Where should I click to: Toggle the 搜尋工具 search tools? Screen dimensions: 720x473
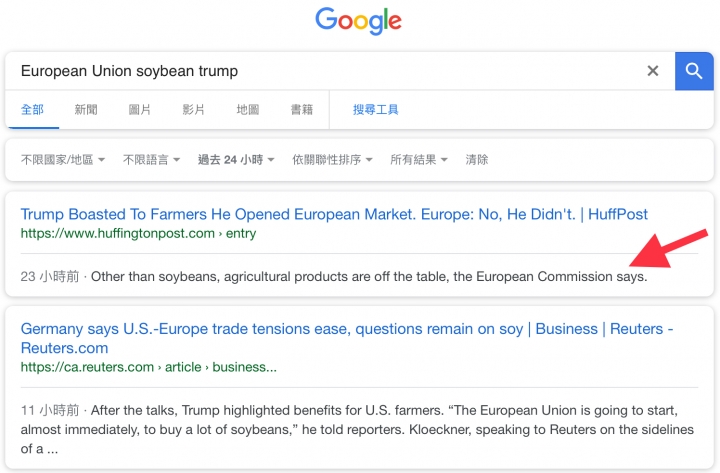point(375,109)
